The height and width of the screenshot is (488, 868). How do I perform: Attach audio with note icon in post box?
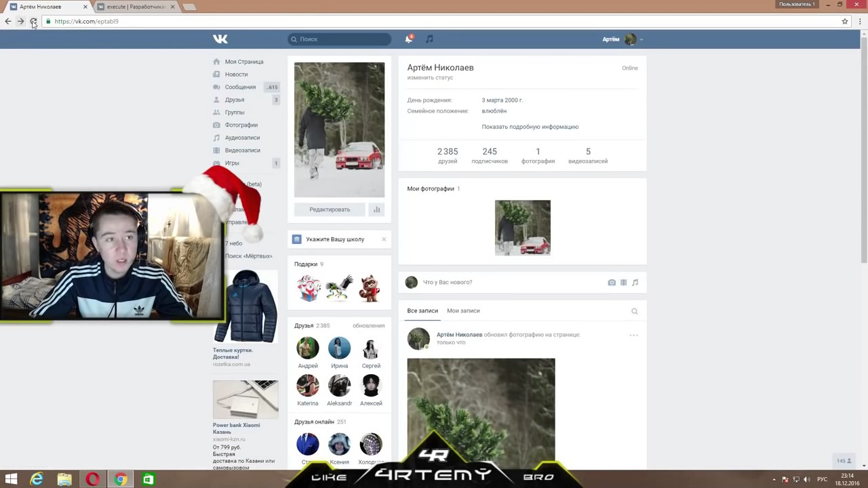pyautogui.click(x=635, y=283)
